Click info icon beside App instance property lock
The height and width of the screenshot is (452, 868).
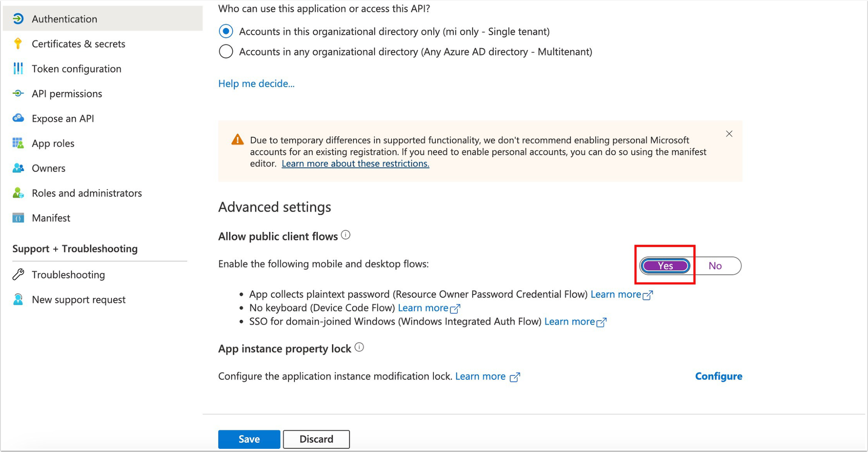(359, 347)
